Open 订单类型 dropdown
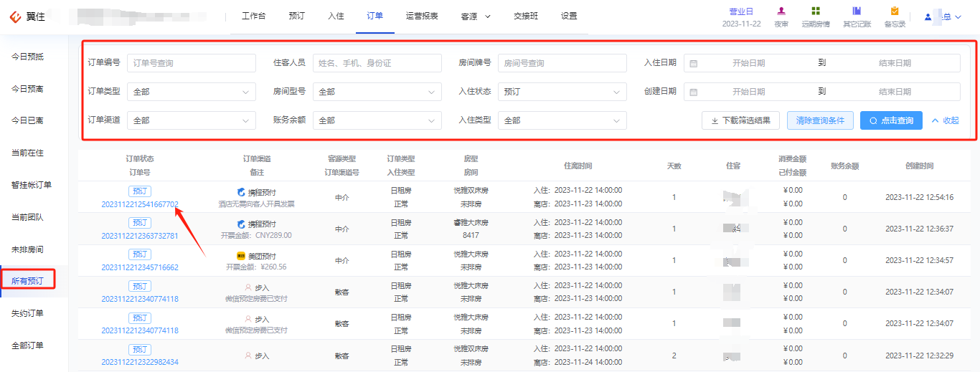The width and height of the screenshot is (980, 372). (x=192, y=92)
